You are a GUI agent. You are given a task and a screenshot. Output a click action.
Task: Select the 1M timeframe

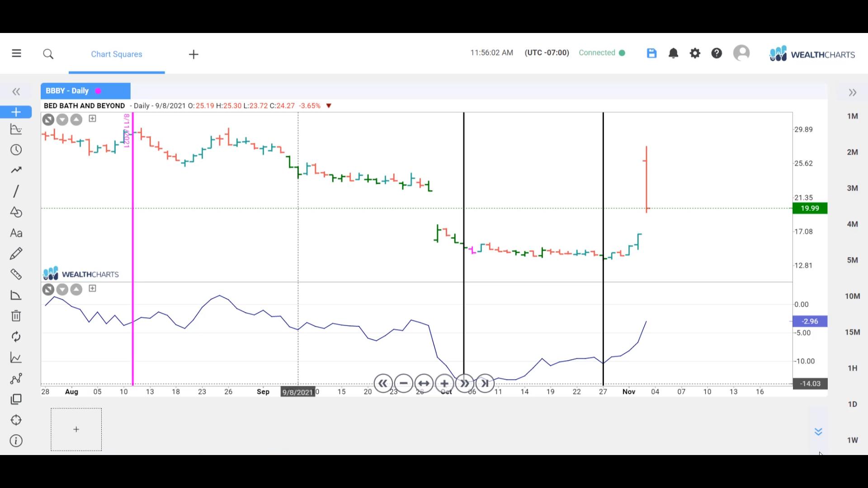tap(852, 116)
